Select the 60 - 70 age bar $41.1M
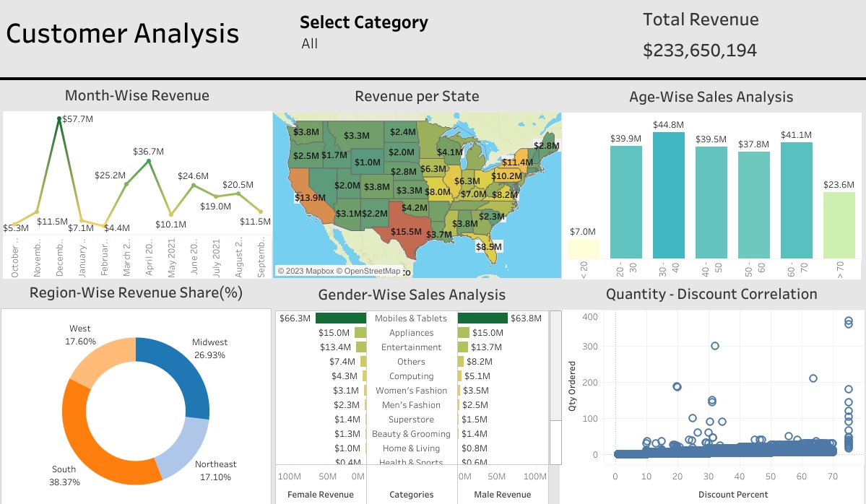 796,201
